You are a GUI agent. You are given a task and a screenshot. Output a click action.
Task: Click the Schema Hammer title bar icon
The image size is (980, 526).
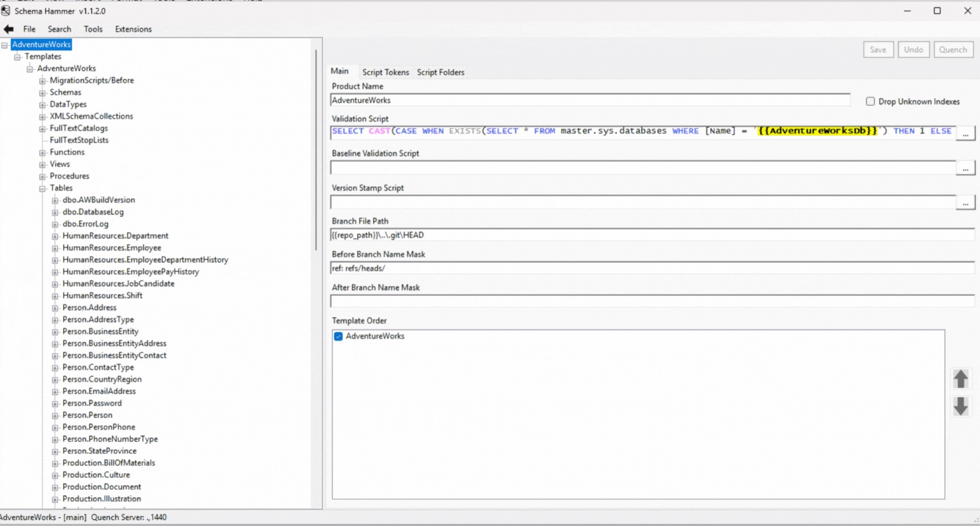[7, 11]
